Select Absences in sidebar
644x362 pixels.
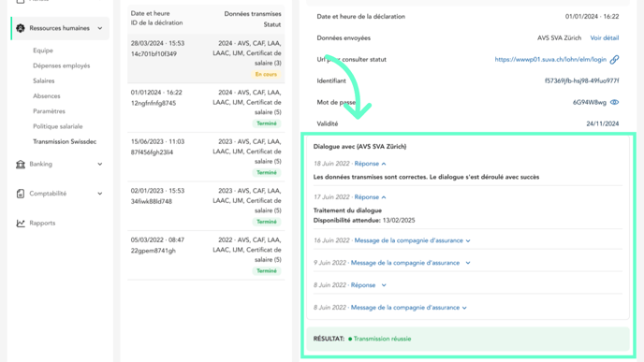[47, 96]
